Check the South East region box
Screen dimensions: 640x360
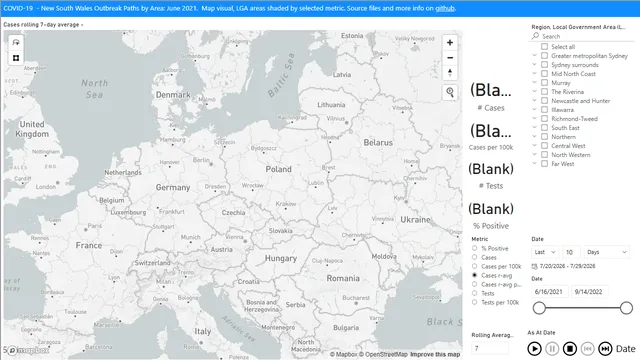544,127
